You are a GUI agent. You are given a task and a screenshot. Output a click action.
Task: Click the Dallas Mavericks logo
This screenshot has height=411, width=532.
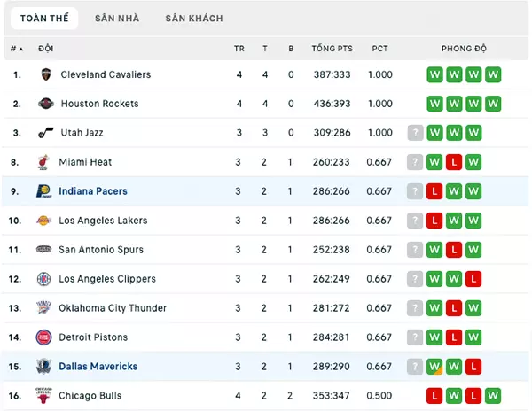tap(43, 367)
